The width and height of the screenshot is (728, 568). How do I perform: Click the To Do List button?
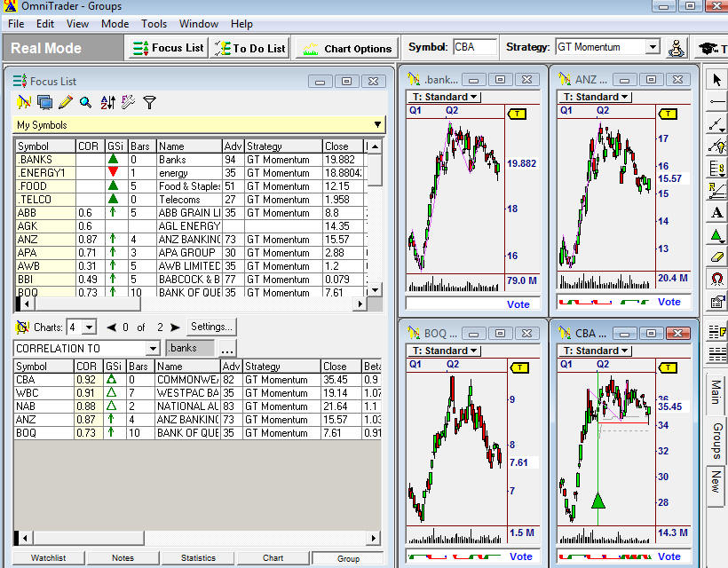(x=249, y=48)
